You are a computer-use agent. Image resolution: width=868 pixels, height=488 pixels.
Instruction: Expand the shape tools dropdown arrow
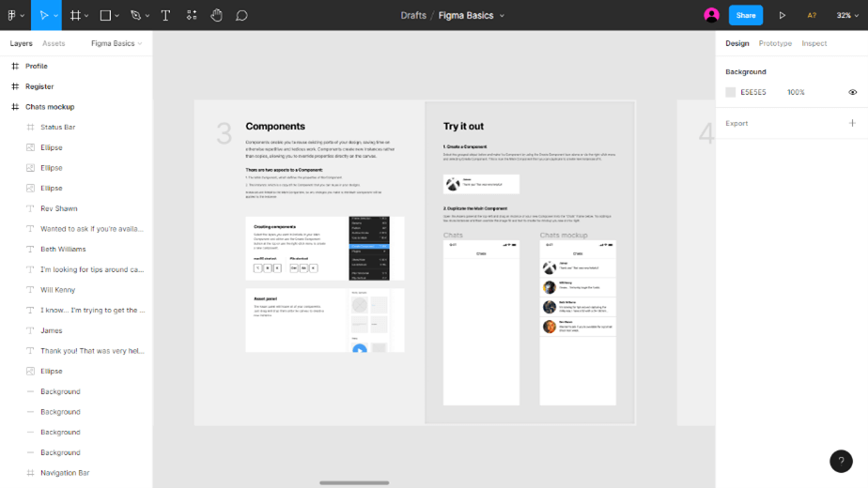click(x=116, y=16)
